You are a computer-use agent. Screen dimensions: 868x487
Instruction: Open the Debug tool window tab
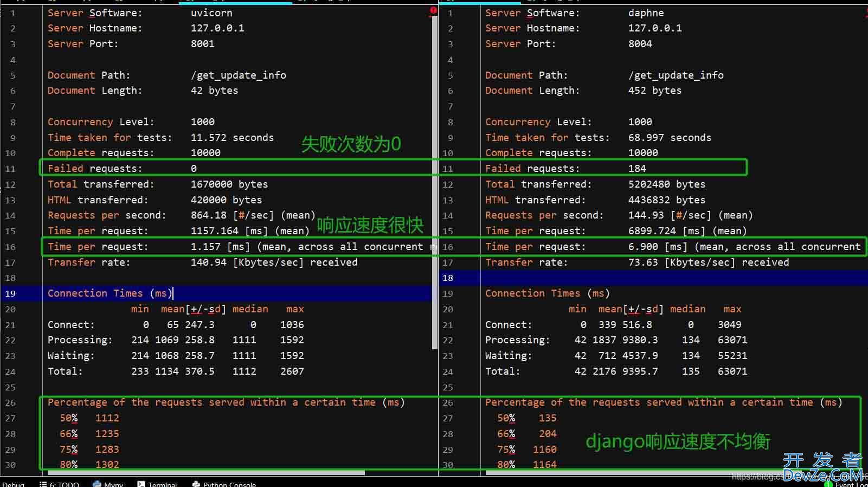(x=13, y=484)
